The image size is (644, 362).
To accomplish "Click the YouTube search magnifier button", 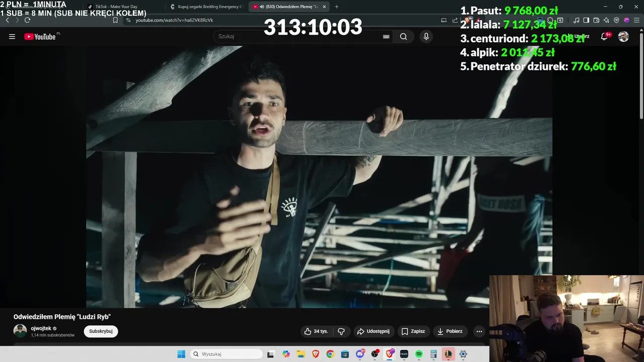I will click(x=404, y=37).
